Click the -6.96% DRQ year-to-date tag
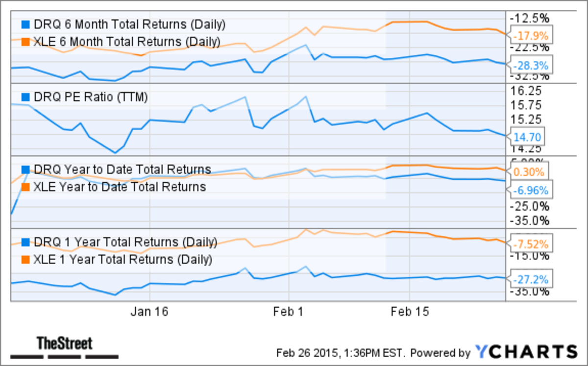 (x=531, y=190)
